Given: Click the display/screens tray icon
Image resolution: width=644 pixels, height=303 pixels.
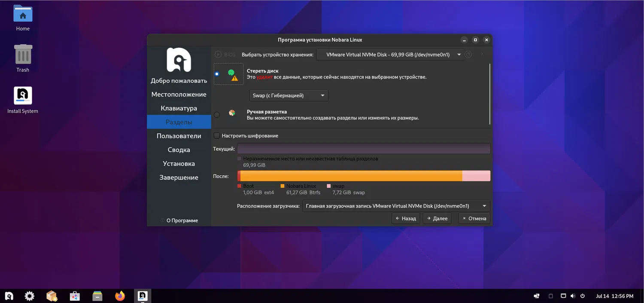Looking at the screenshot, I should tap(537, 296).
